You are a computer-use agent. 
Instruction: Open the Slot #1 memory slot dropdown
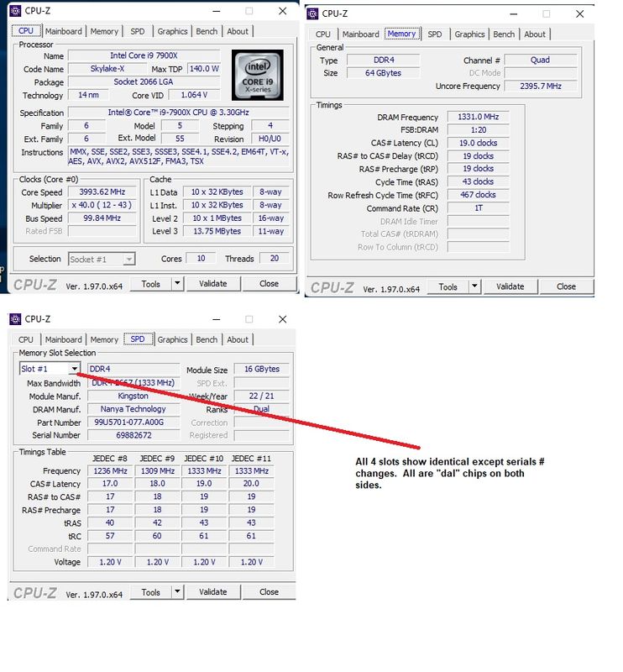click(50, 369)
